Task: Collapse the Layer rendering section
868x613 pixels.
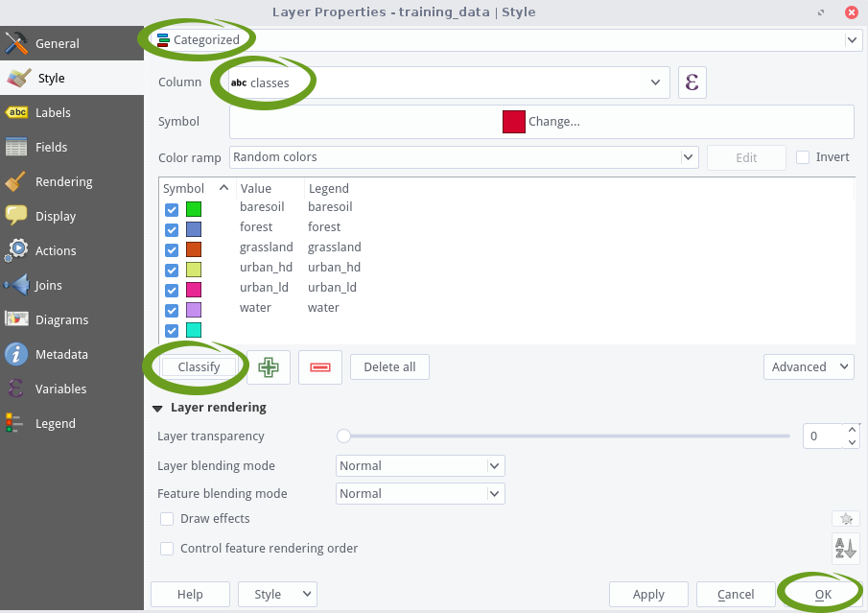Action: coord(157,408)
